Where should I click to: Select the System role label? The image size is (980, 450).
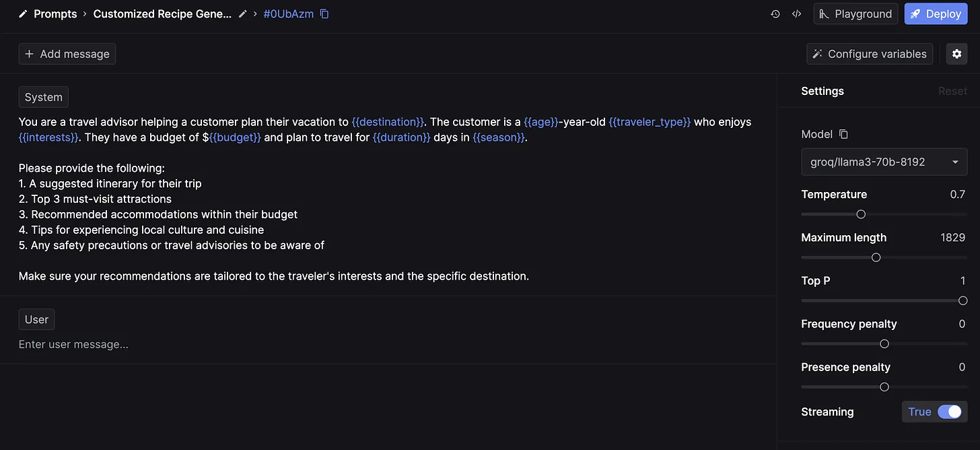tap(43, 96)
